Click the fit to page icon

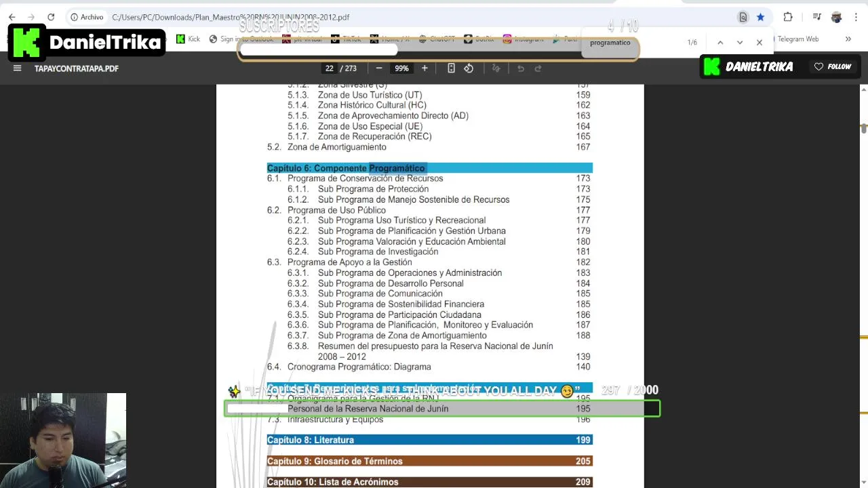451,68
